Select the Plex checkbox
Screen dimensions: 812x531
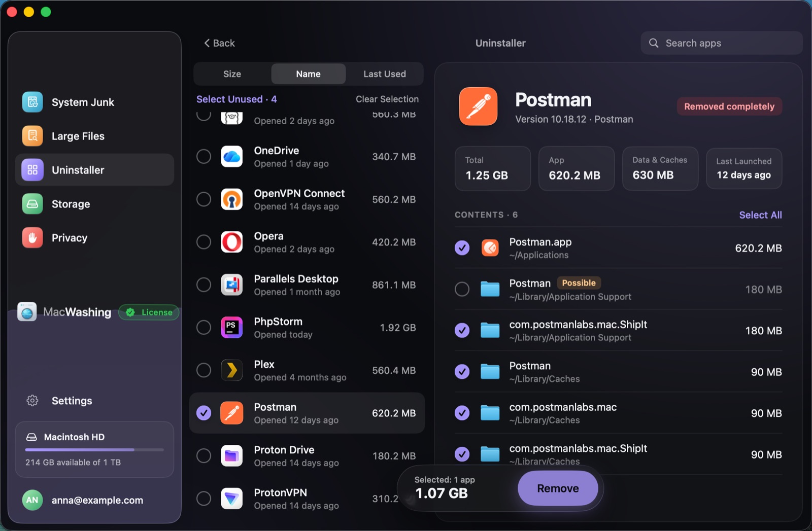coord(204,370)
